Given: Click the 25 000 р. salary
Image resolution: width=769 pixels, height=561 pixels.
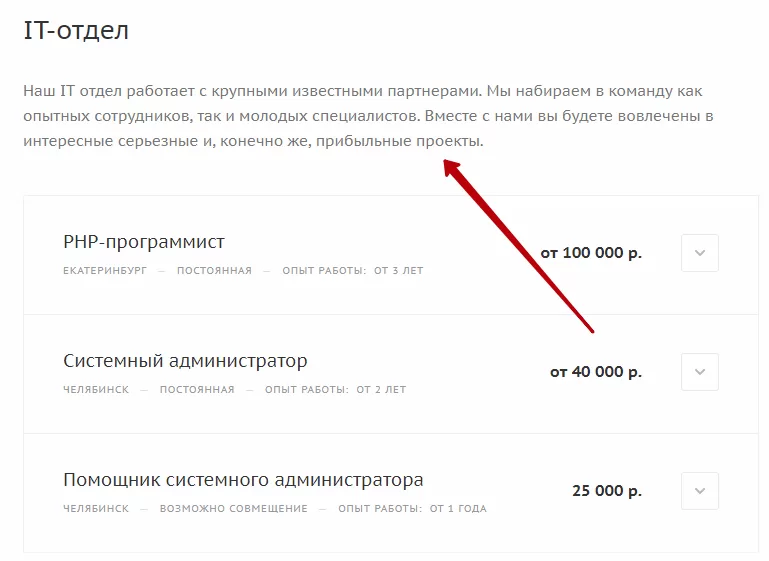Looking at the screenshot, I should tap(607, 491).
